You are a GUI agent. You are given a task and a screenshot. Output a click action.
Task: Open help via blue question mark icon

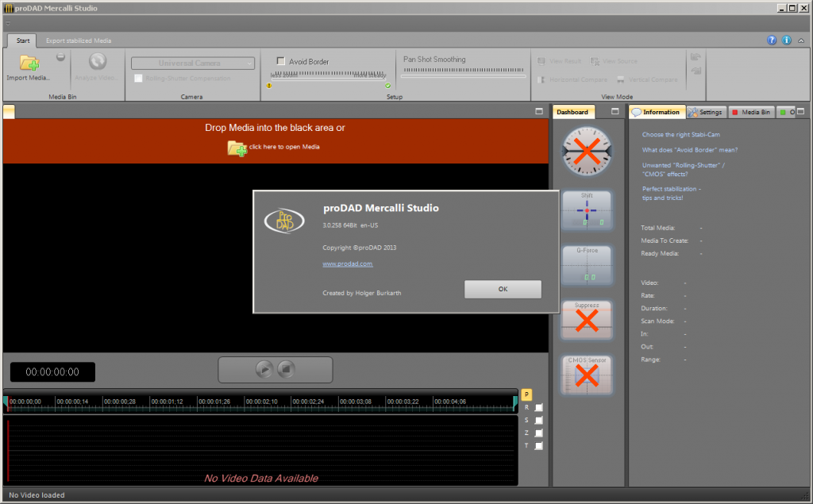point(772,40)
